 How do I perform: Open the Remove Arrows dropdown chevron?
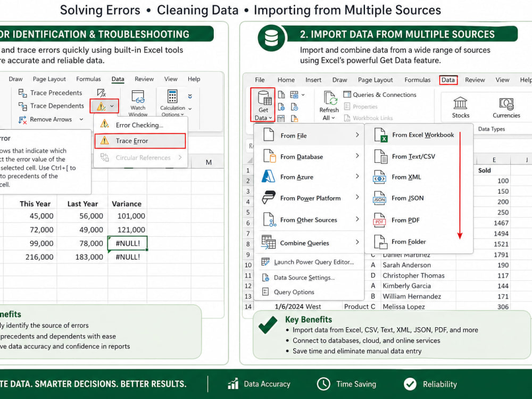[x=81, y=119]
